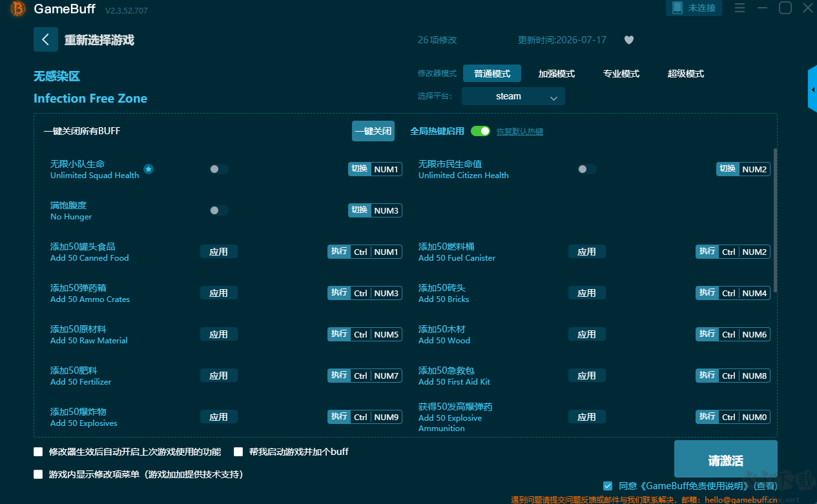This screenshot has width=817, height=504.
Task: Open the hamburger menu in title bar
Action: [x=739, y=8]
